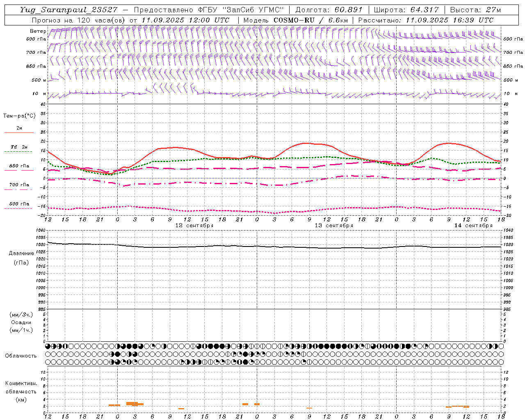
Task: Click the Прогноз на 120 часа(ов) text
Action: [x=79, y=20]
